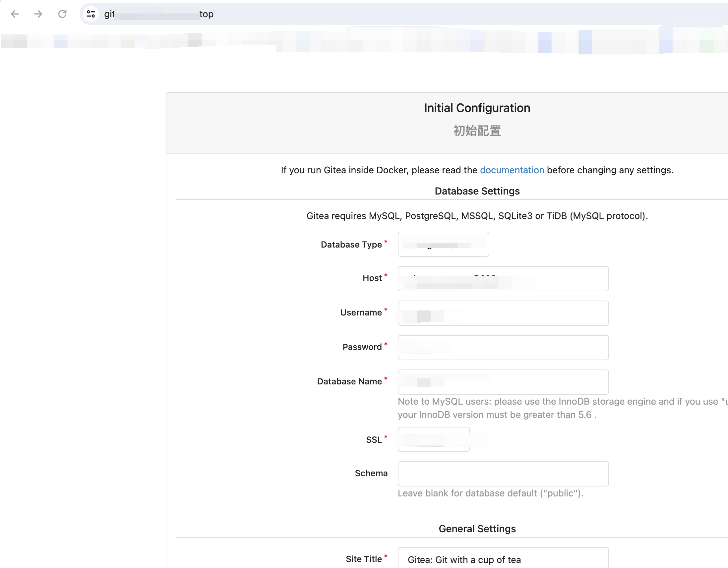This screenshot has width=728, height=568.
Task: Click the SSL field label
Action: pyautogui.click(x=373, y=440)
